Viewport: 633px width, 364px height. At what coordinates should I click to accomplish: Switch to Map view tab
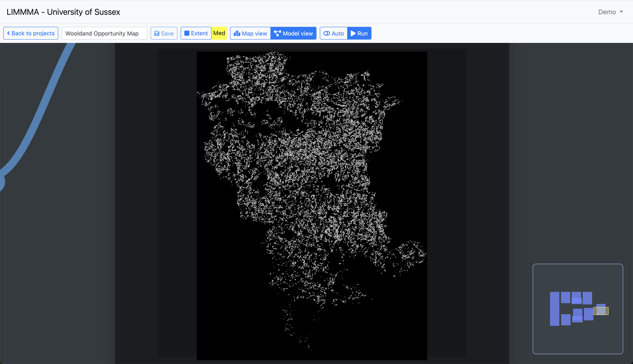(250, 33)
